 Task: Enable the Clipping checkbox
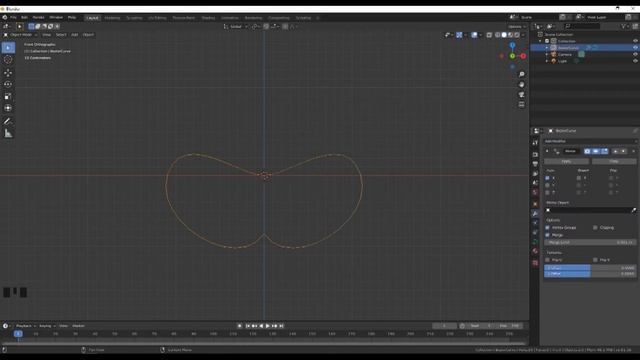[595, 227]
